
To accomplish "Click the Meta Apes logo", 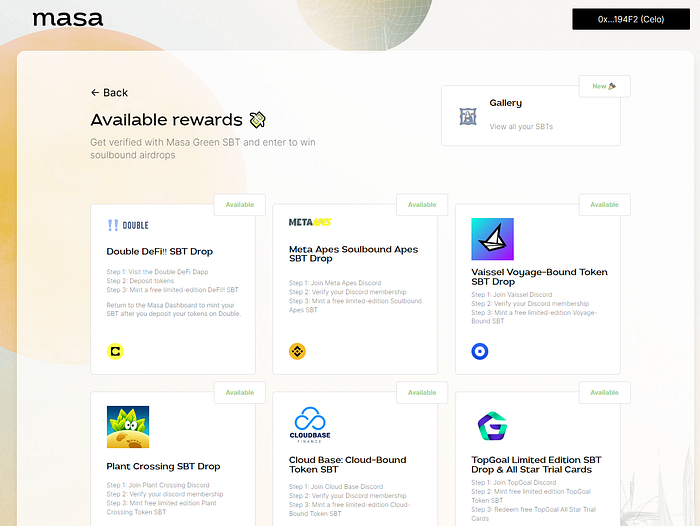I will pyautogui.click(x=310, y=222).
